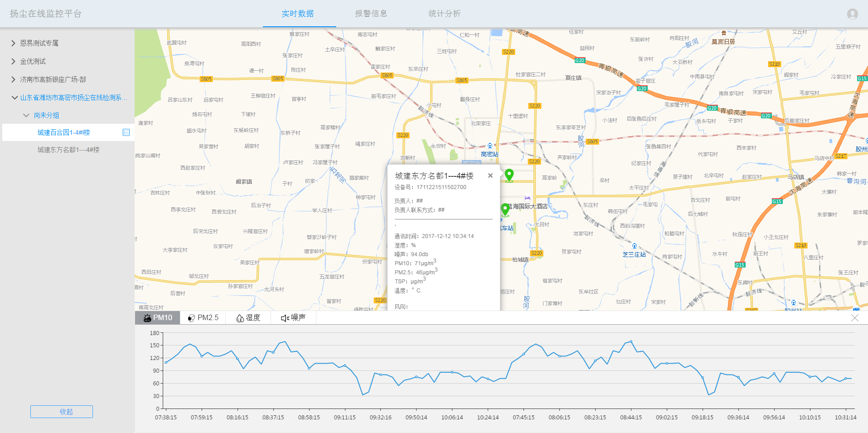The height and width of the screenshot is (433, 868).
Task: Click the user avatar icon
Action: [x=852, y=14]
